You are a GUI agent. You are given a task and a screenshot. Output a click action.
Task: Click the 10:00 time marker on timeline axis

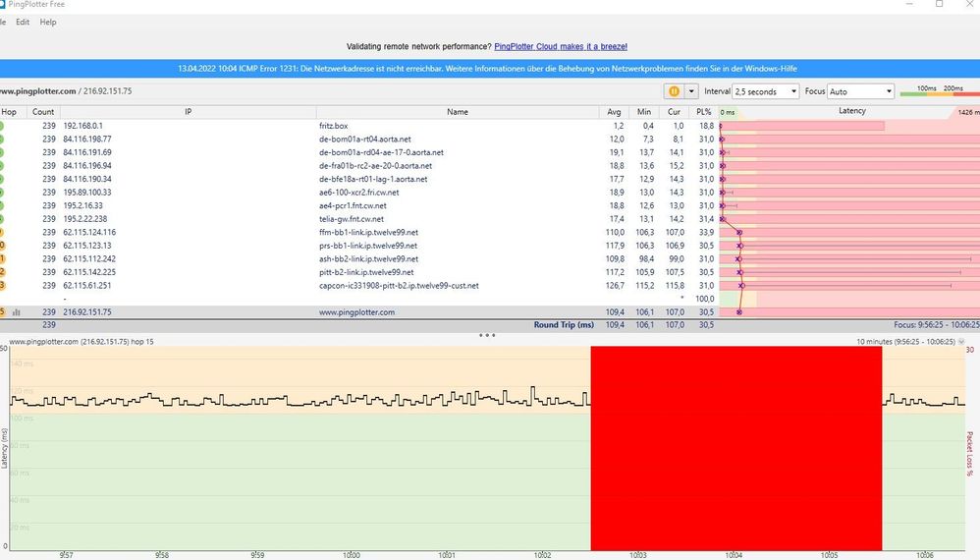tap(352, 555)
